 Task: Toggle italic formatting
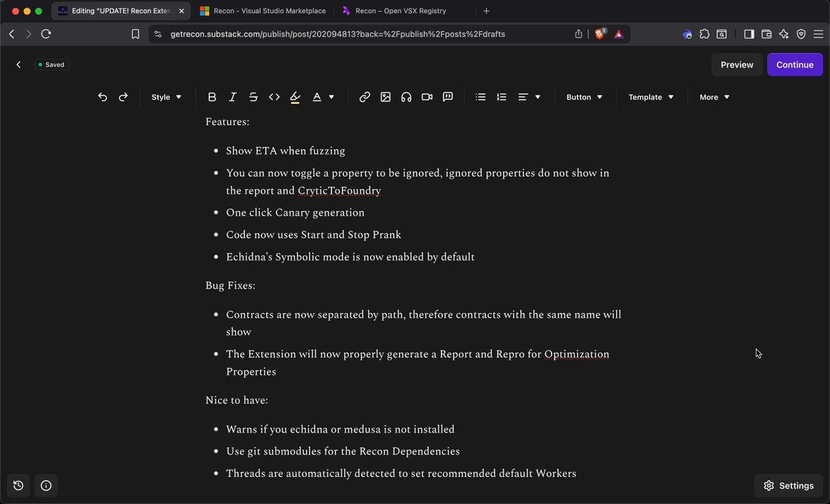coord(233,97)
